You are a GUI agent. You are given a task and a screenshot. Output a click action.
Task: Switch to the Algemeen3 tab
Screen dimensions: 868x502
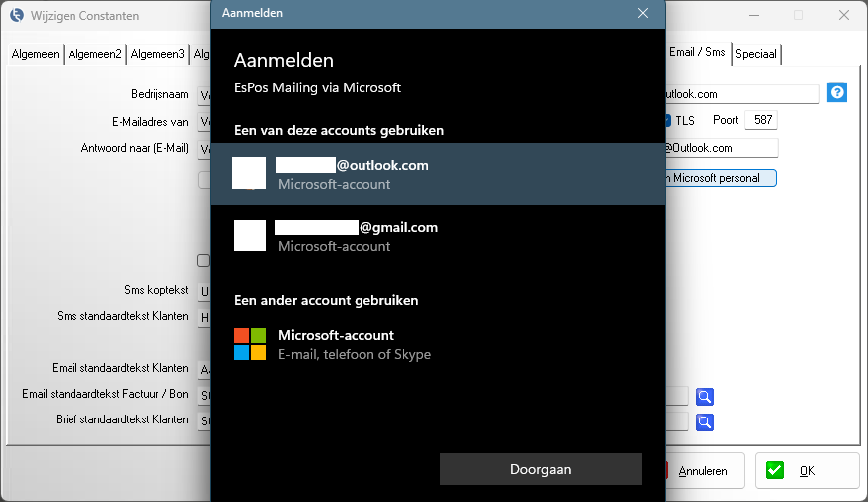157,54
